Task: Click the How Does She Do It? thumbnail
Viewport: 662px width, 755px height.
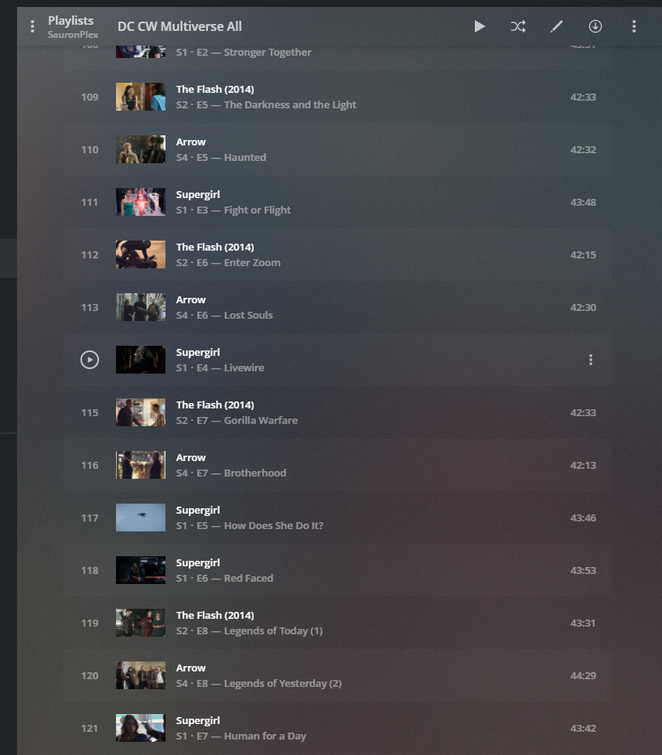Action: click(x=141, y=517)
